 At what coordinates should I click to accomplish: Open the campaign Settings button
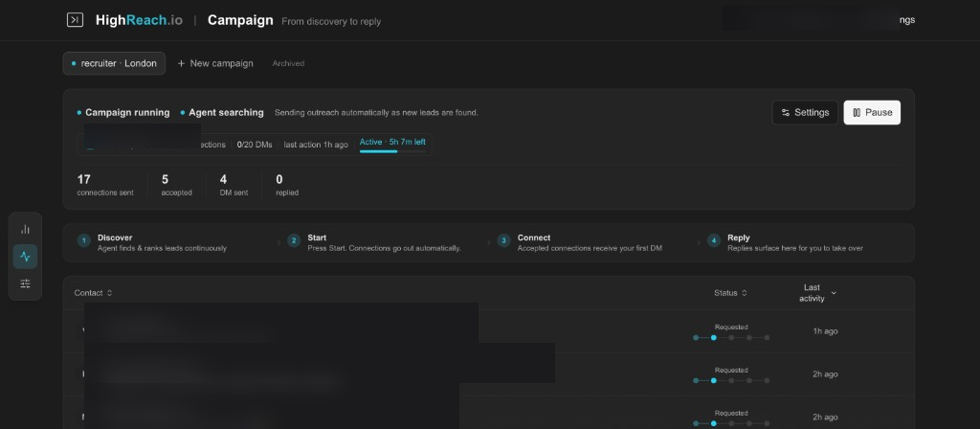[x=805, y=113]
